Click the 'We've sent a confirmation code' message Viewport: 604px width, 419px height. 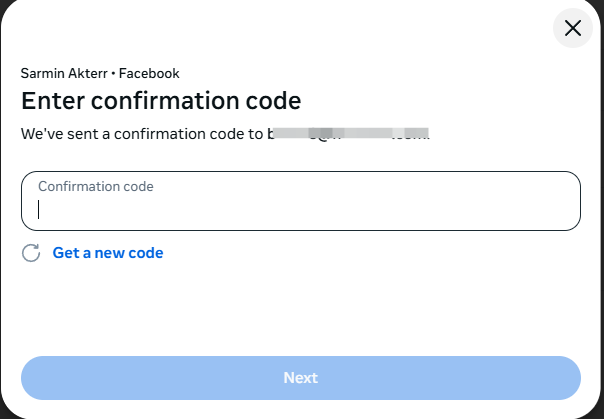point(142,133)
